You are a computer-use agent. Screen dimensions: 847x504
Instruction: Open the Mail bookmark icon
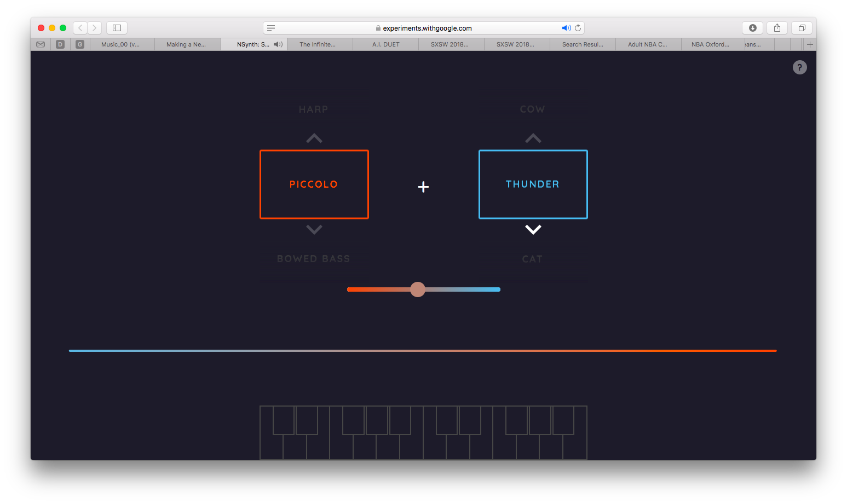(x=41, y=44)
